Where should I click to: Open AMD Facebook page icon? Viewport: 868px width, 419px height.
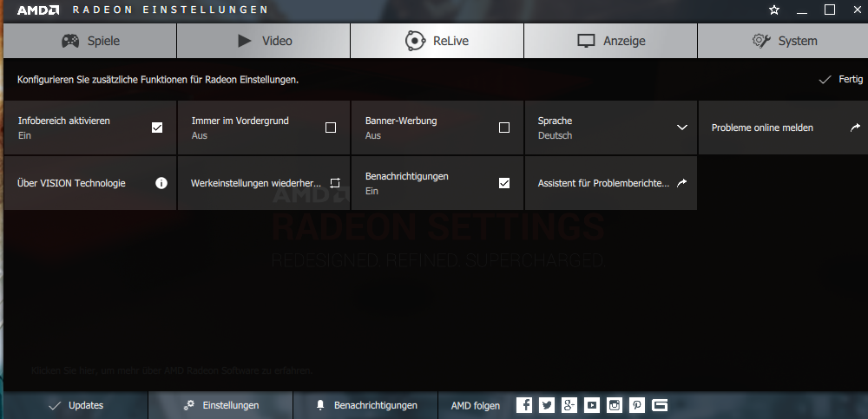[524, 405]
